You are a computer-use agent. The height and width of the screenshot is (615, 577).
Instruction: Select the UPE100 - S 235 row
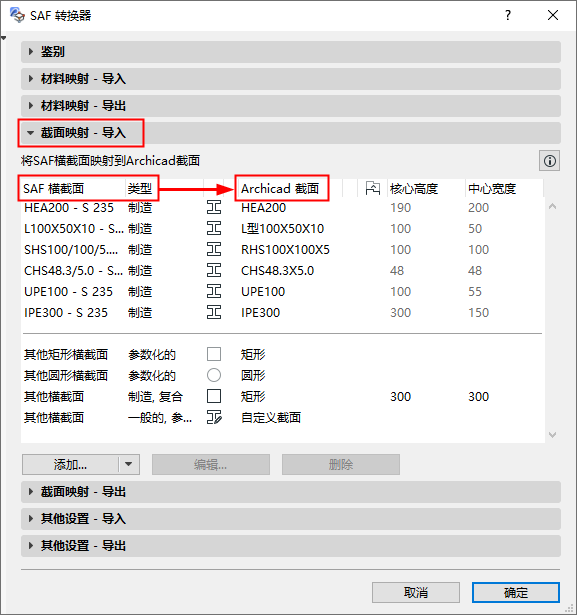coord(282,291)
